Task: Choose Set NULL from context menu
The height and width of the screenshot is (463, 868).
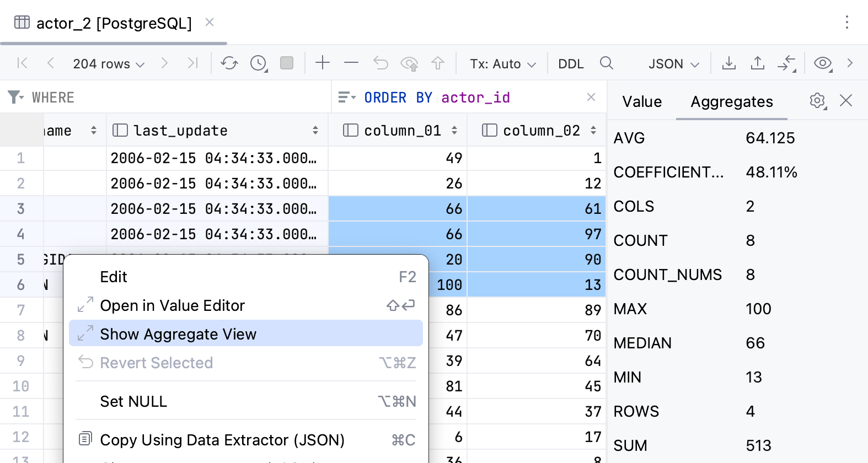Action: tap(133, 401)
